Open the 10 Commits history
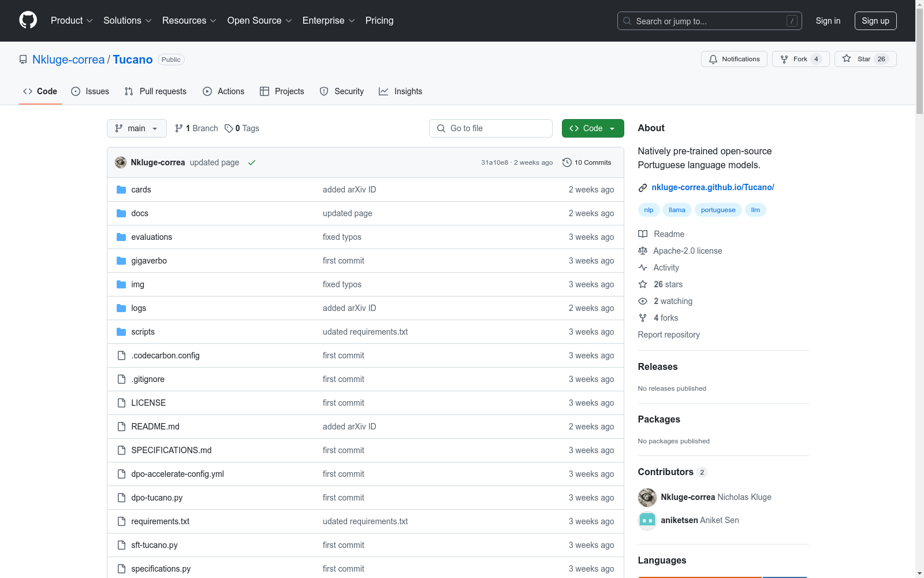 (587, 162)
